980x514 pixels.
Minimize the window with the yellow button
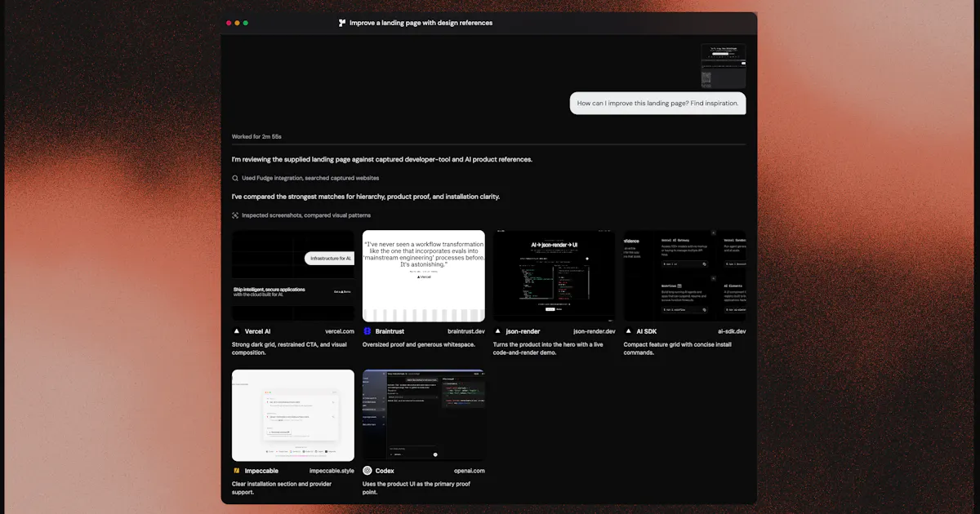[237, 23]
